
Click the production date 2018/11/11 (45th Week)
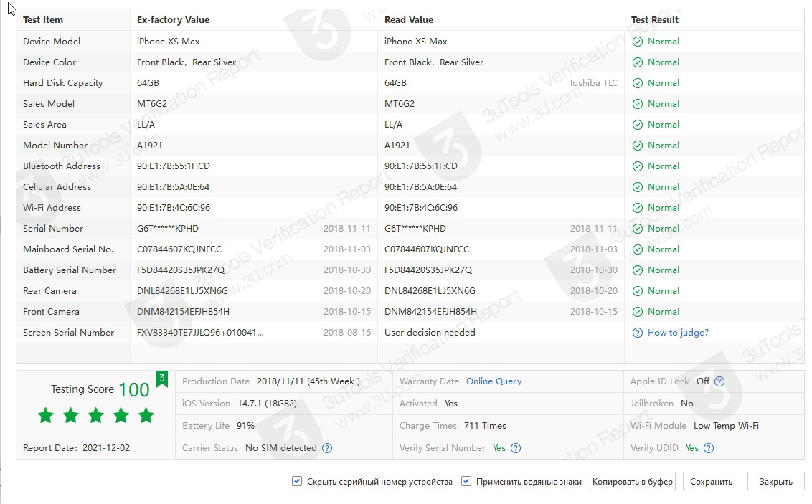point(308,381)
